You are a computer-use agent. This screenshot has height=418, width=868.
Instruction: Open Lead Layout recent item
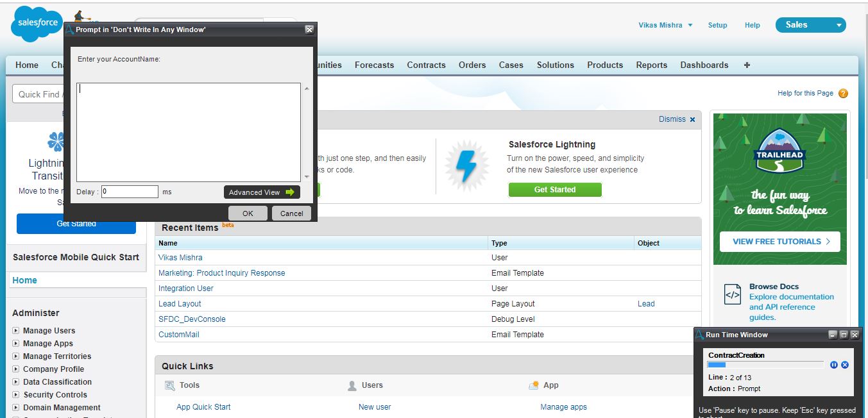180,304
